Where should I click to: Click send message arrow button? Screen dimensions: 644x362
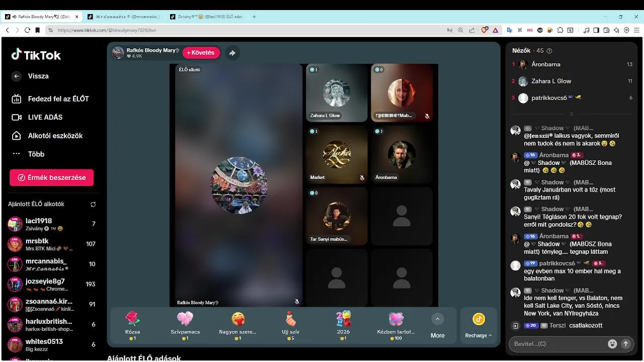[x=626, y=344]
